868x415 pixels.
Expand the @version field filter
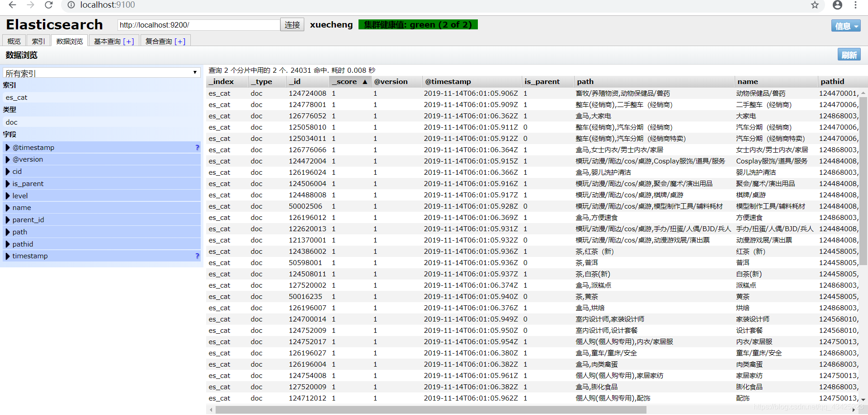pos(8,159)
